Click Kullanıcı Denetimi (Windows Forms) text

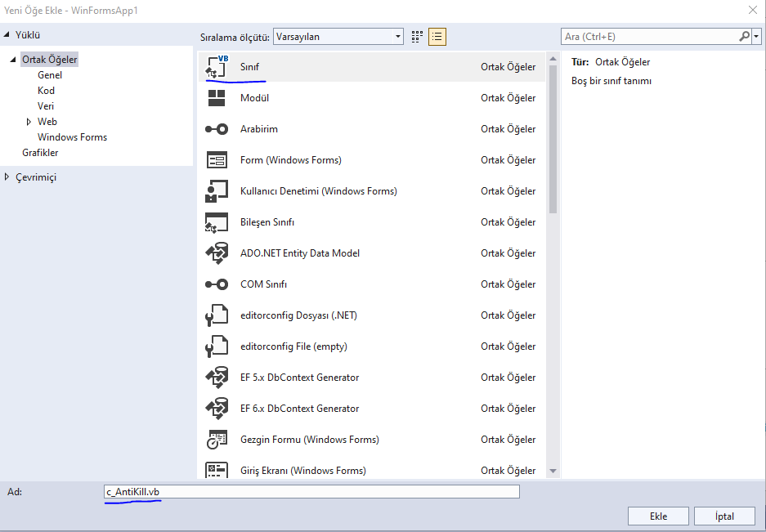(x=319, y=191)
